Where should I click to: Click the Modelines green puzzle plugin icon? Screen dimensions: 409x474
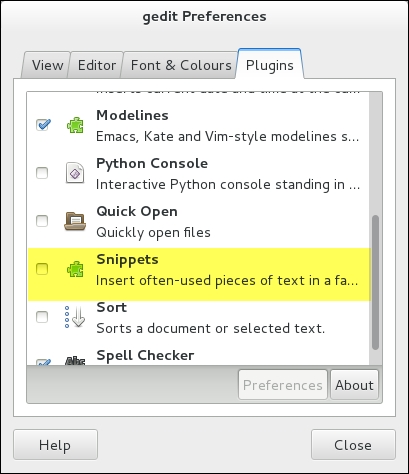pyautogui.click(x=75, y=126)
